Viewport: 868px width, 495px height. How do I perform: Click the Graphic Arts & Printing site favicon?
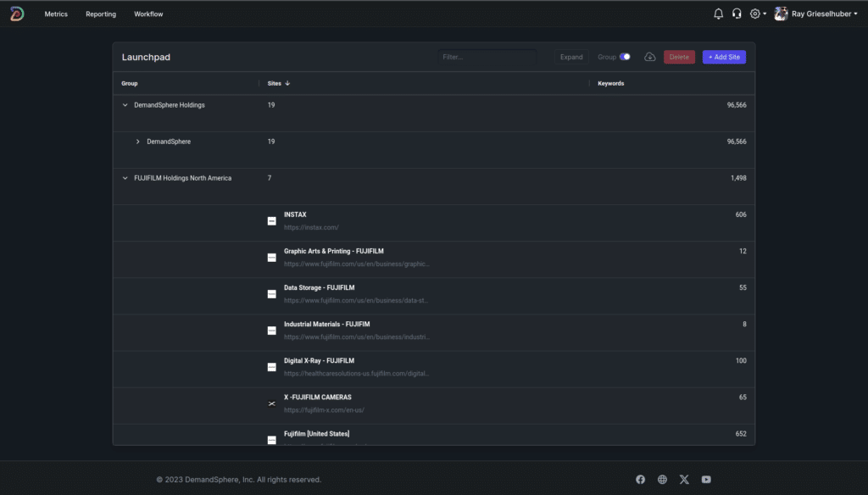coord(272,258)
